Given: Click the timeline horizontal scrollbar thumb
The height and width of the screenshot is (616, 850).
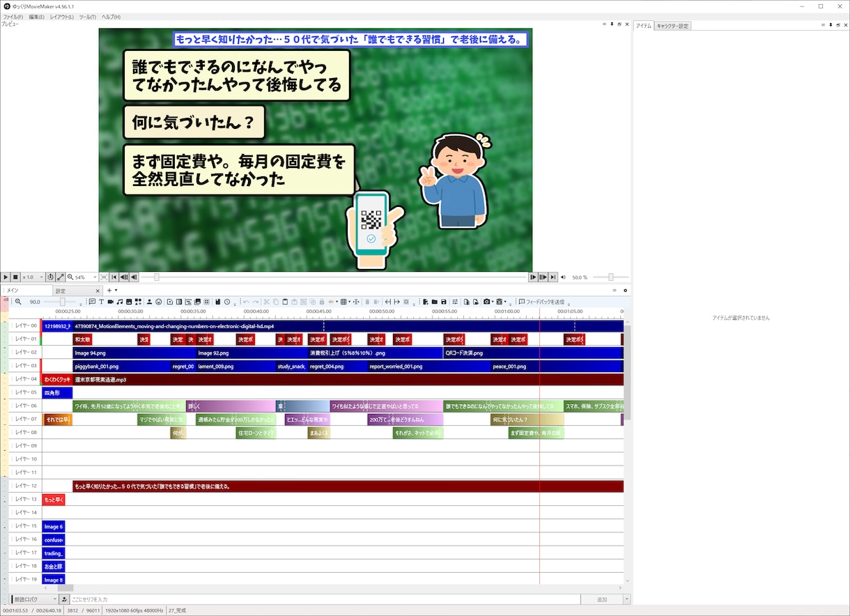Looking at the screenshot, I should click(65, 588).
